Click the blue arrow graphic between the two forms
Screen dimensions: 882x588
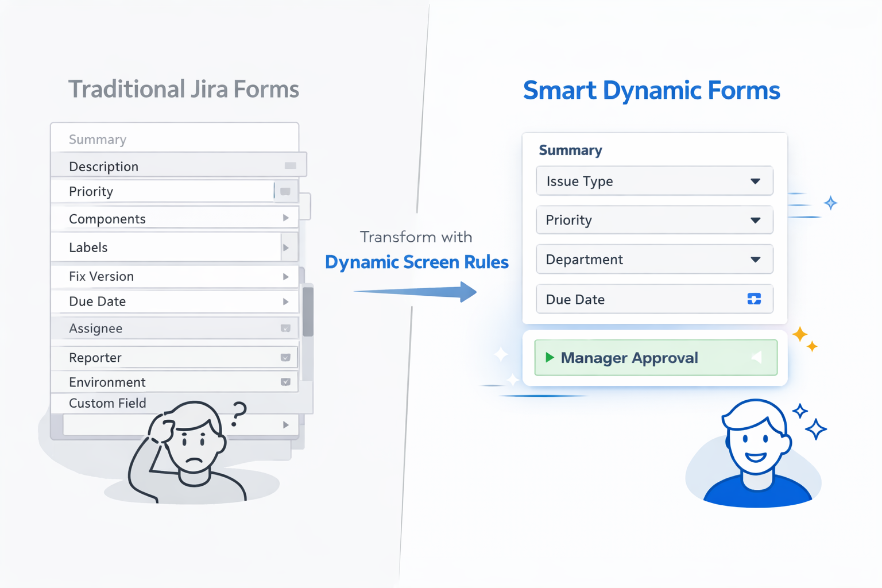(x=416, y=293)
